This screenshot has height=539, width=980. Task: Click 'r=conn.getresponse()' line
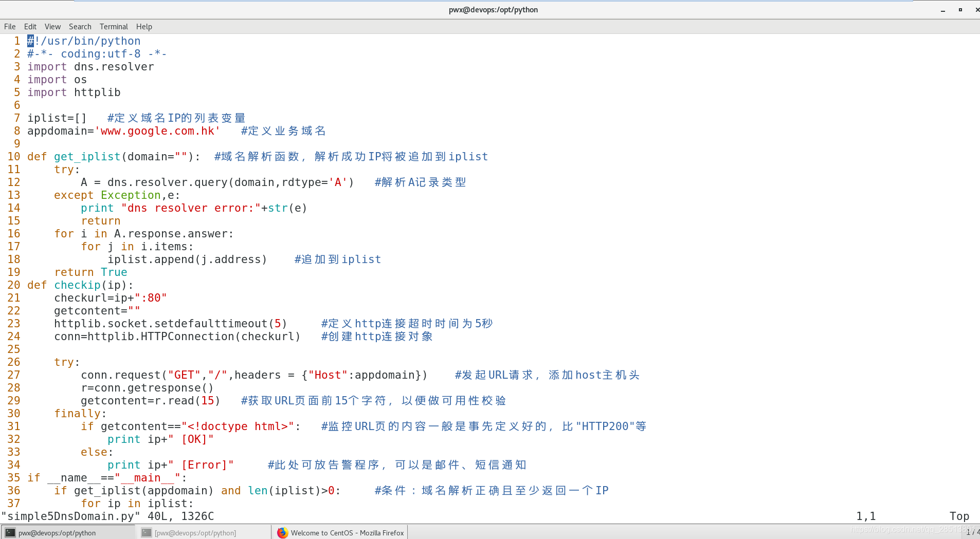click(147, 388)
